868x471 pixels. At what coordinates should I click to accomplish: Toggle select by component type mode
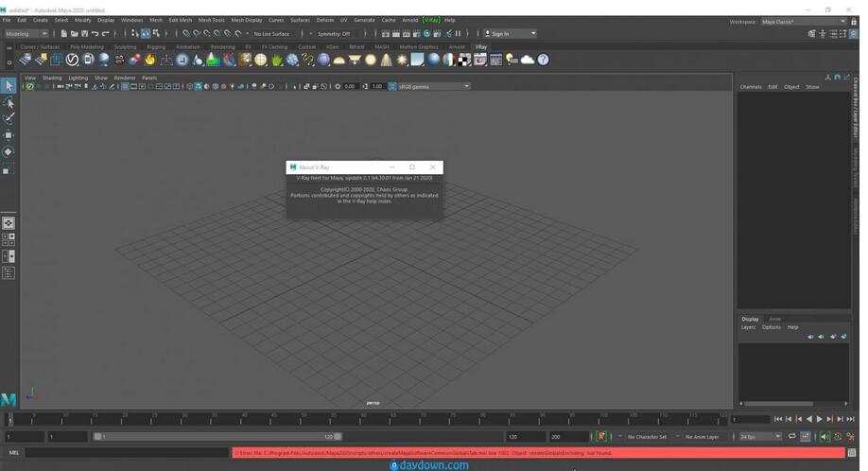pos(156,34)
